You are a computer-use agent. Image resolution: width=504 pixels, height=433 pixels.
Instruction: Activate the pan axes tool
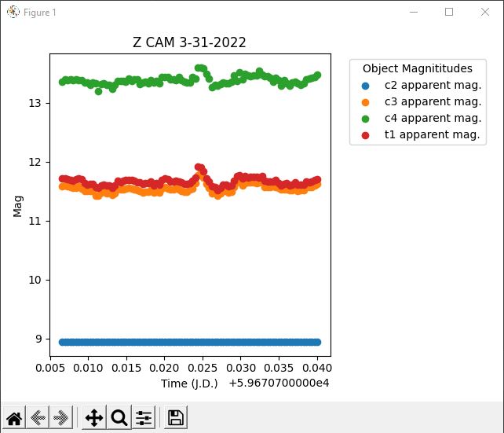coord(94,417)
